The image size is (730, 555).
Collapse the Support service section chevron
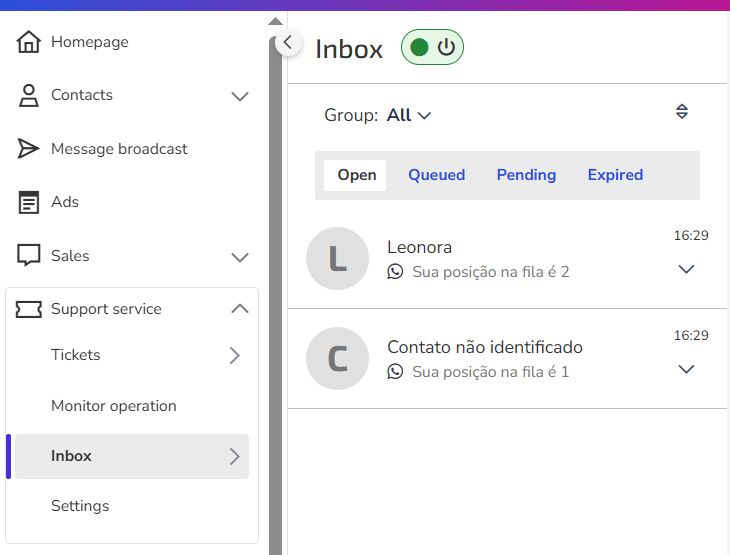240,308
